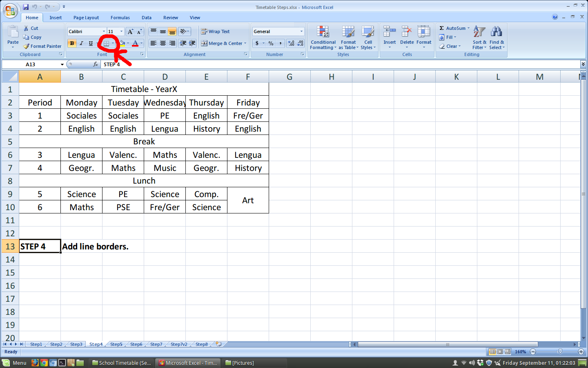Click the formula bar input
Screen dimensions: 588x368
(341, 64)
